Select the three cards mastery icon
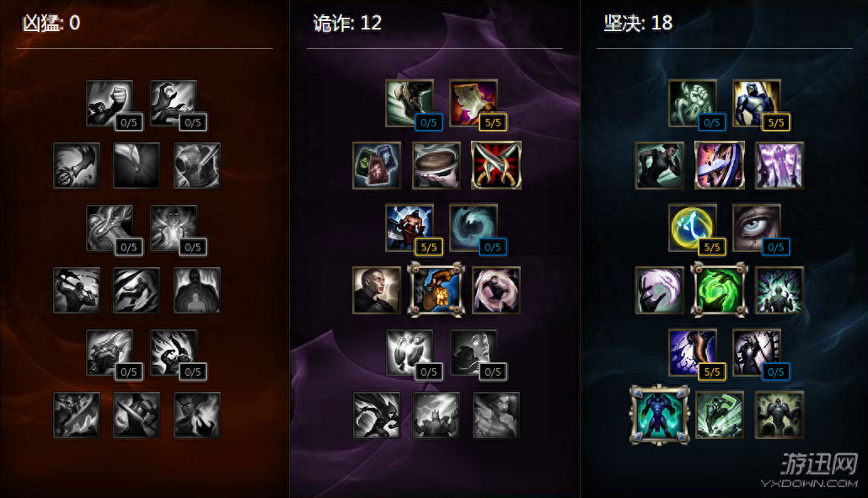This screenshot has width=868, height=498. tap(377, 165)
